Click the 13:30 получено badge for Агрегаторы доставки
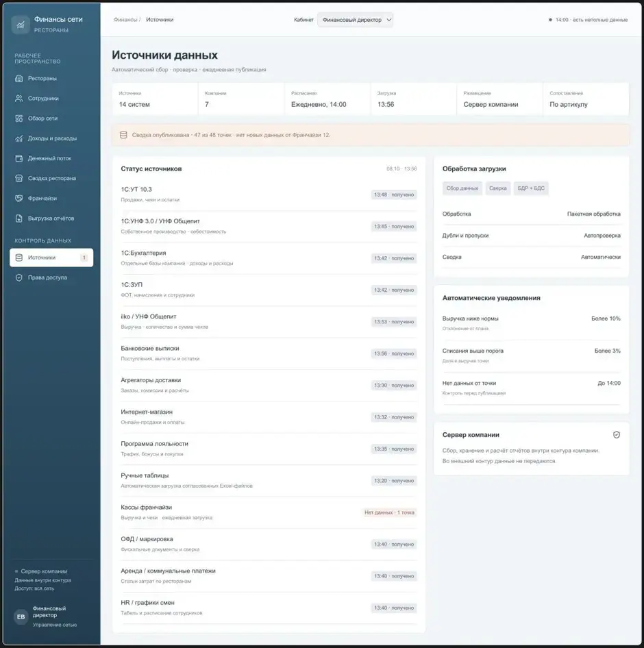644x648 pixels. click(x=394, y=386)
